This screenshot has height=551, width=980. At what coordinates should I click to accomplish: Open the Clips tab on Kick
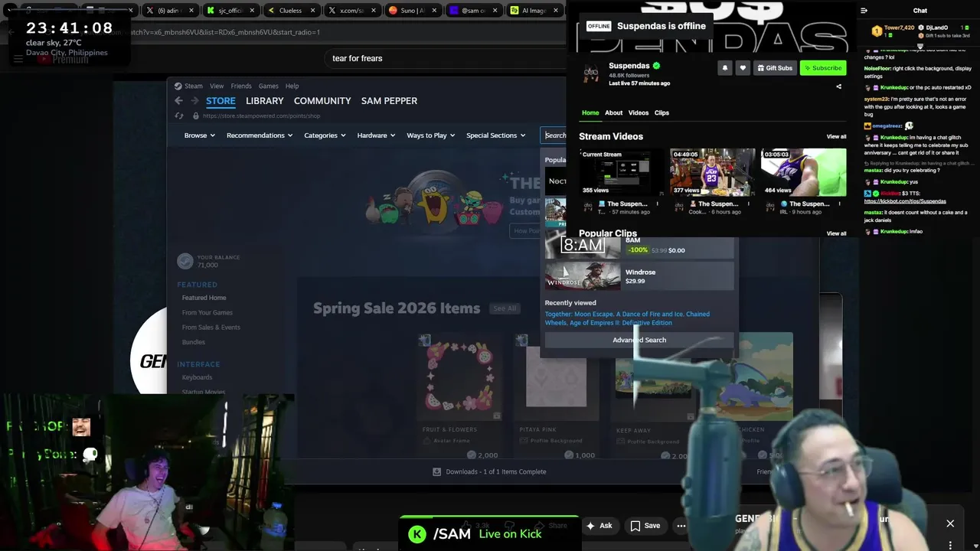point(661,112)
